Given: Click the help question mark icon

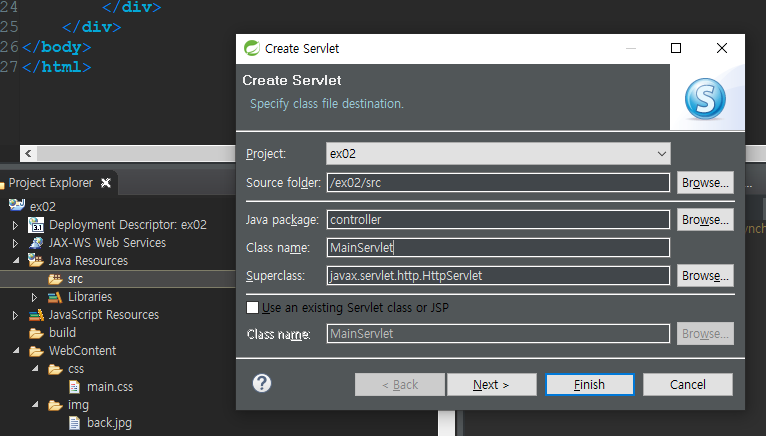Looking at the screenshot, I should tap(262, 383).
